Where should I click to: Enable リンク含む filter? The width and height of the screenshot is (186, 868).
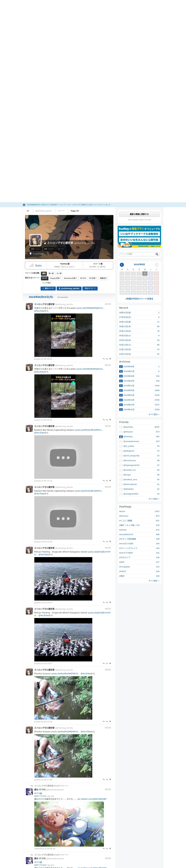pyautogui.click(x=47, y=283)
